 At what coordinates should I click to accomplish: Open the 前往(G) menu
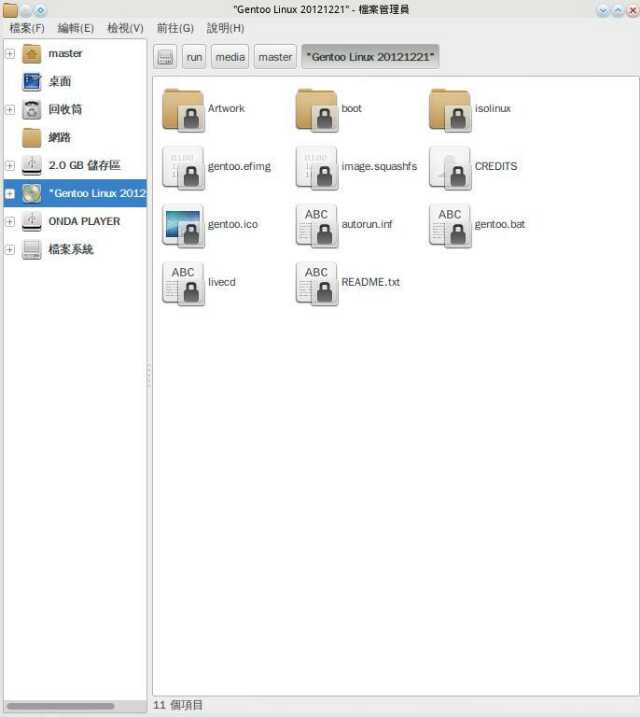click(175, 28)
